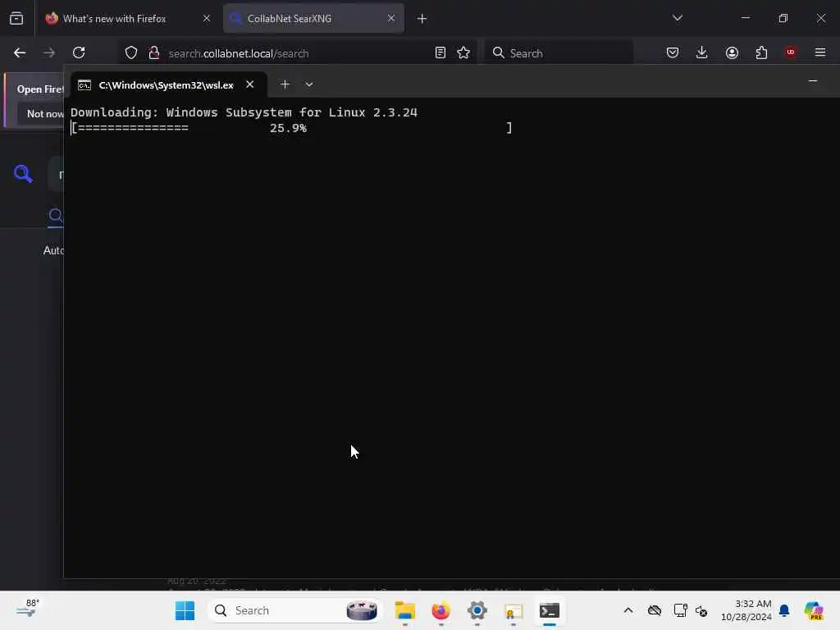
Task: Open the Firefox account icon
Action: [x=732, y=52]
